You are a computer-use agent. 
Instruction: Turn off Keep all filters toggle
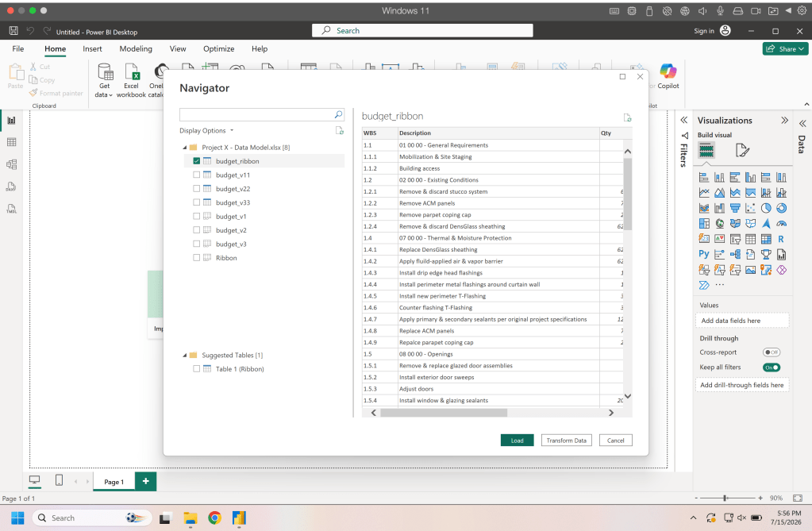[771, 367]
